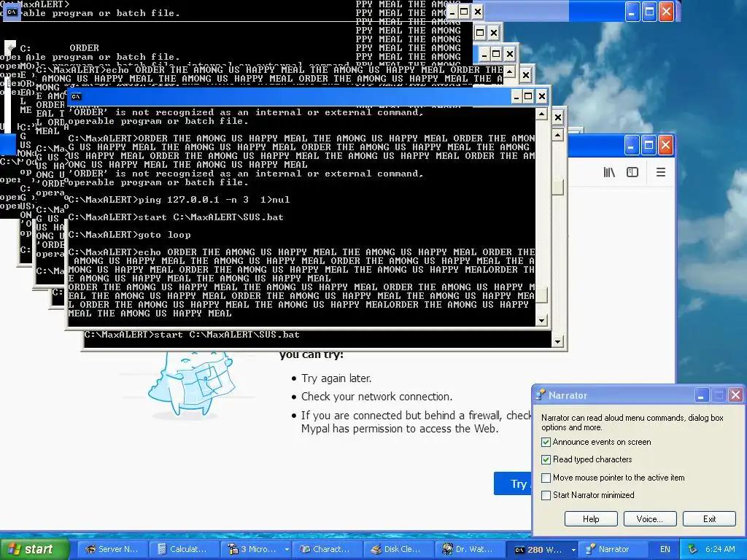This screenshot has height=560, width=747.
Task: Click 'Narrator can read aloud menu commands' description text
Action: [632, 422]
